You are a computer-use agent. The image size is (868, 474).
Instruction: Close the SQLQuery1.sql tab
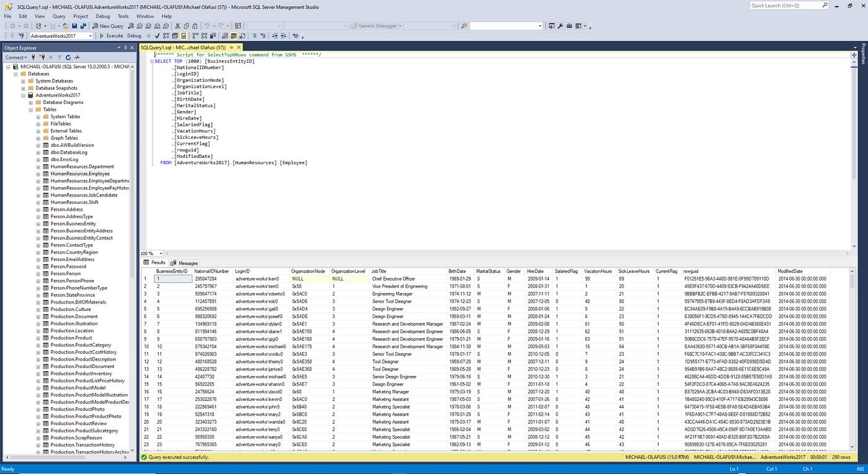point(239,48)
